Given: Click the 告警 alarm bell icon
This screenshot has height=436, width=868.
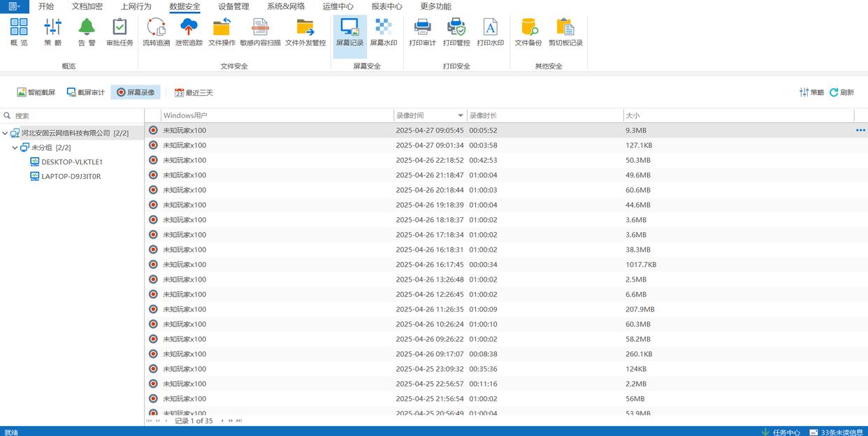Looking at the screenshot, I should (87, 32).
